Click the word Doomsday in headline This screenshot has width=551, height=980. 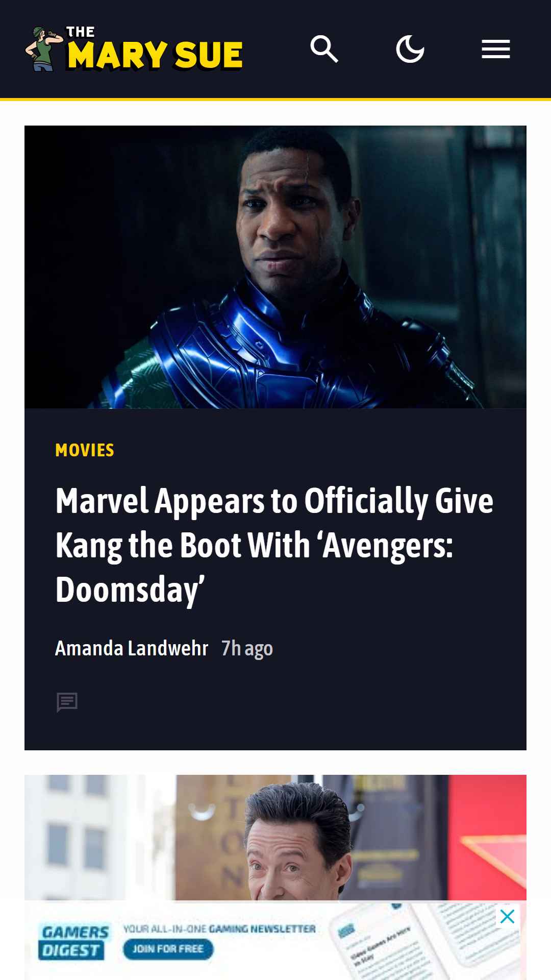tap(130, 590)
